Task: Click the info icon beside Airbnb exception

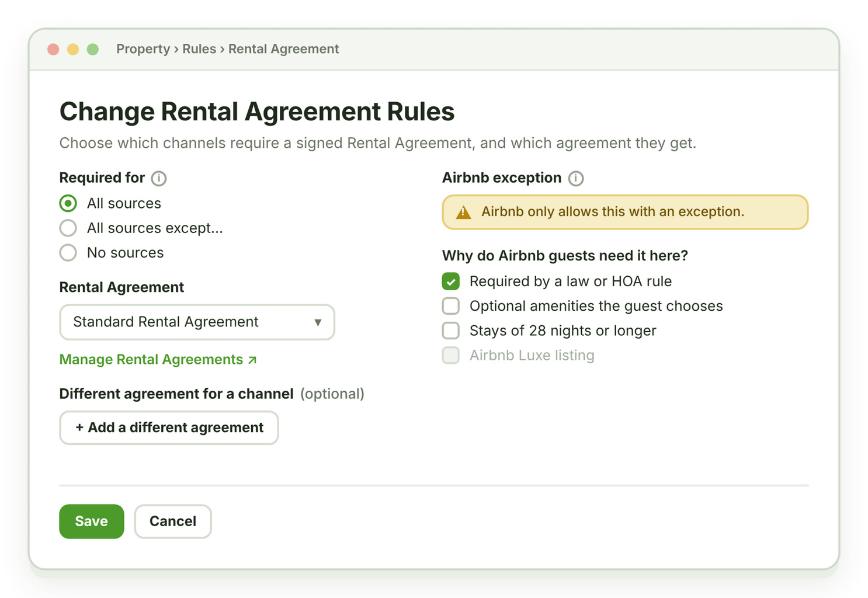Action: click(576, 178)
